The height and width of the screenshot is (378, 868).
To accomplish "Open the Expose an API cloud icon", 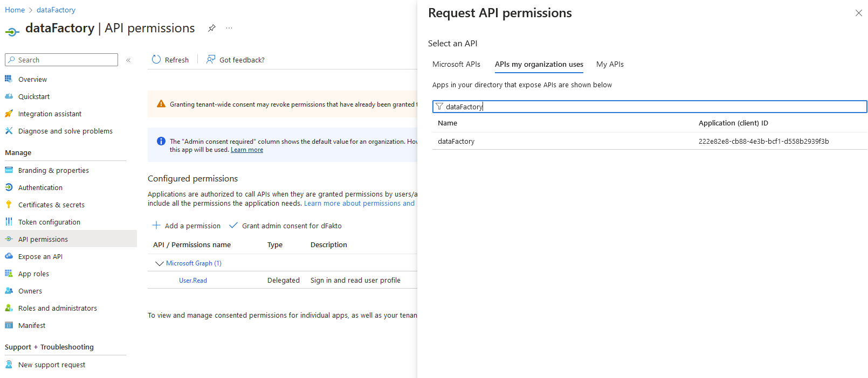I will click(x=9, y=256).
